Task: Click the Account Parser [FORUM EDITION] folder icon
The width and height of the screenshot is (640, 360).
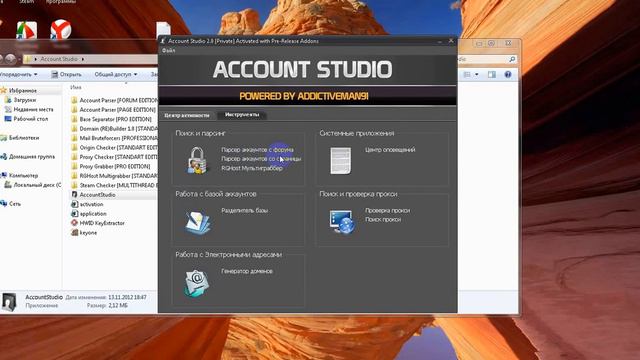Action: point(74,100)
